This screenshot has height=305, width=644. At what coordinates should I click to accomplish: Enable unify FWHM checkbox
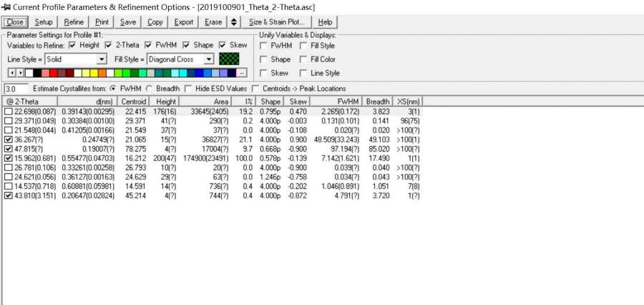(x=263, y=46)
